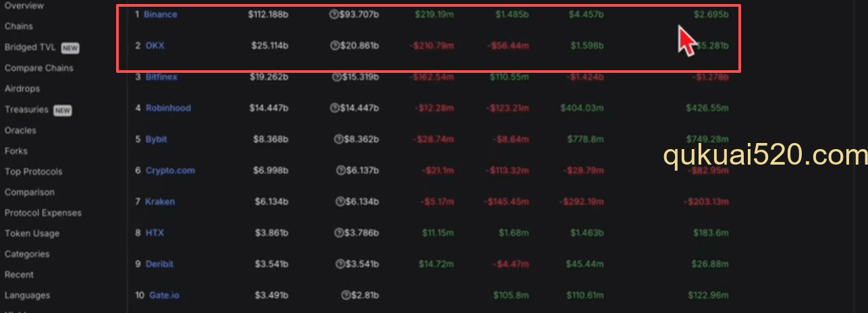Click the -$113.32m value
The image size is (868, 313).
[507, 171]
